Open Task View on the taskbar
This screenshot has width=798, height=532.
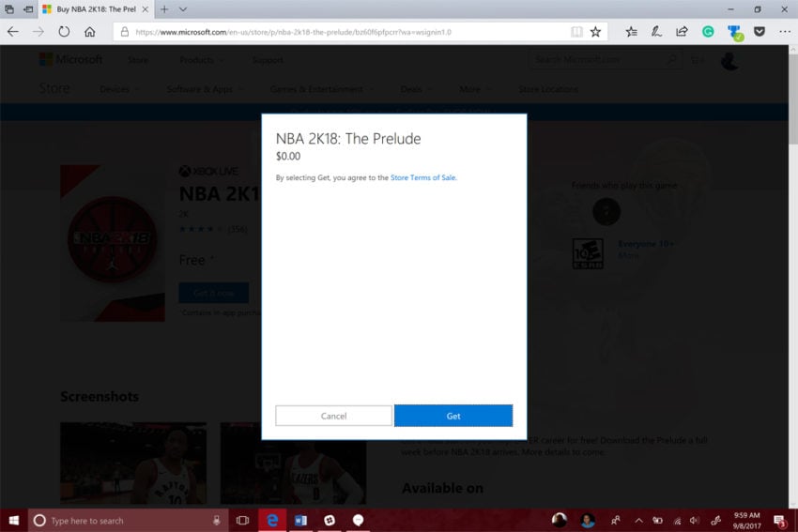243,521
